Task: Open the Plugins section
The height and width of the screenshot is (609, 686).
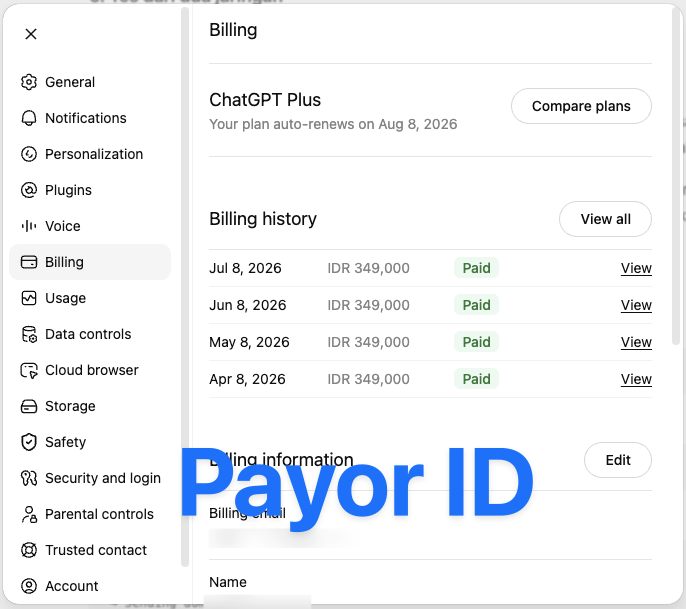Action: [x=90, y=190]
